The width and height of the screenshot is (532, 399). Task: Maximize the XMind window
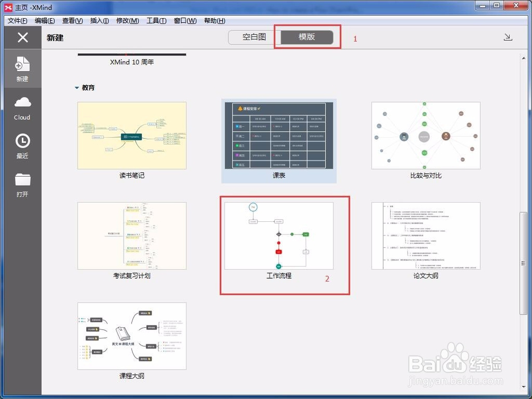496,5
